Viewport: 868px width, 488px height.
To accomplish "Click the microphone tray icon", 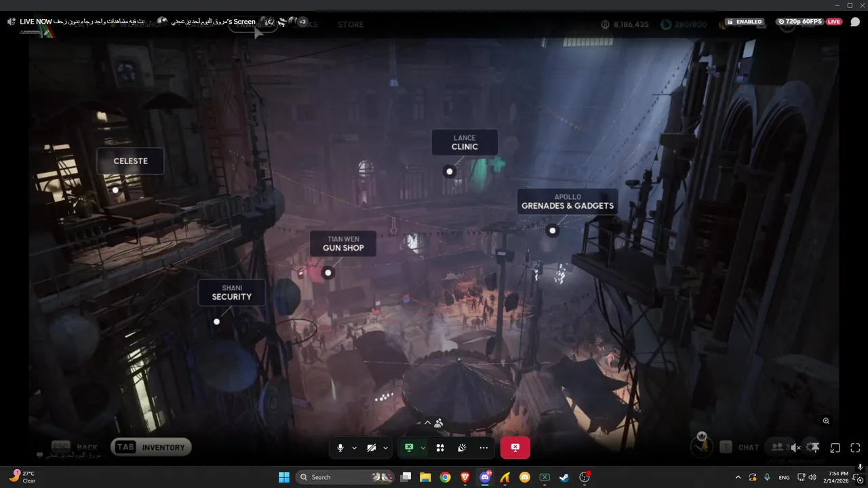I will pyautogui.click(x=767, y=477).
